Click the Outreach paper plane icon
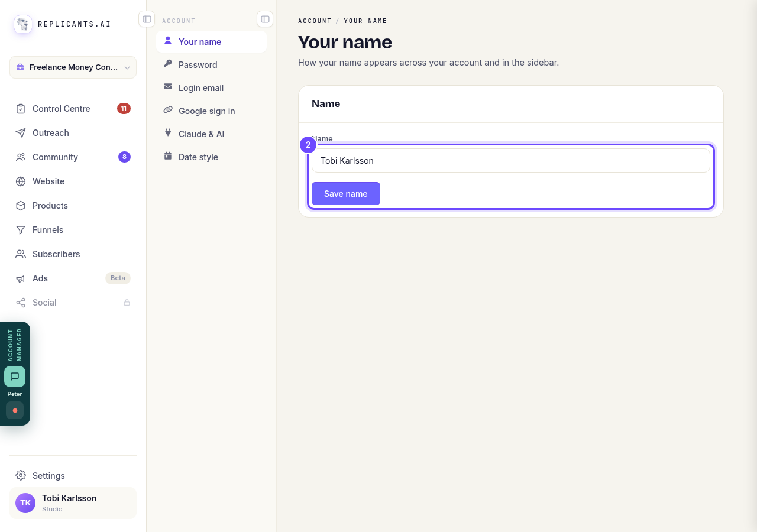Screen dimensions: 757x532 click(x=21, y=133)
